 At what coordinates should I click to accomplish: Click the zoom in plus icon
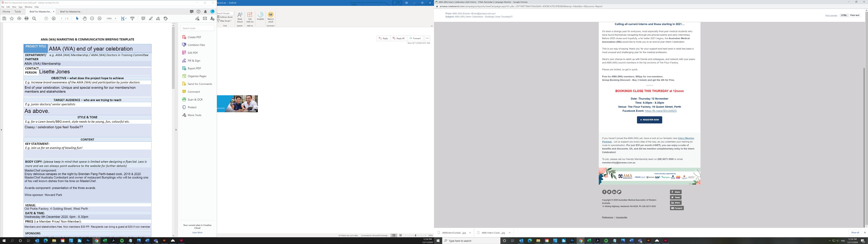click(x=99, y=18)
